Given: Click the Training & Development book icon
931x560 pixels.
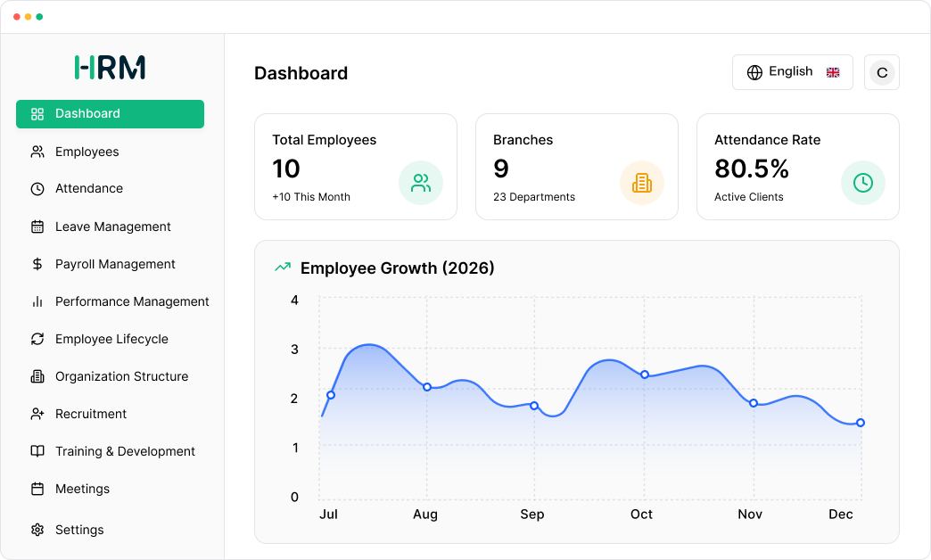Looking at the screenshot, I should [x=37, y=451].
